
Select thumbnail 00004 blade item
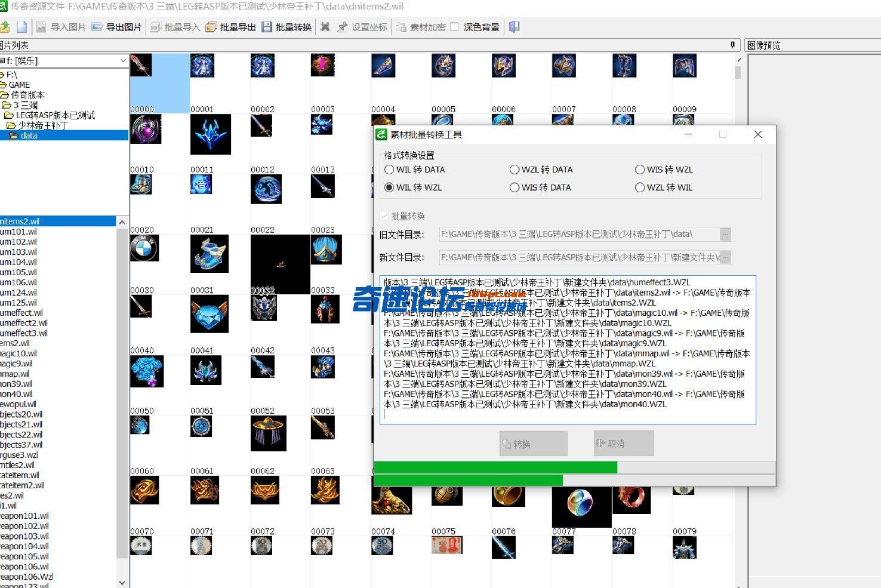pyautogui.click(x=383, y=66)
